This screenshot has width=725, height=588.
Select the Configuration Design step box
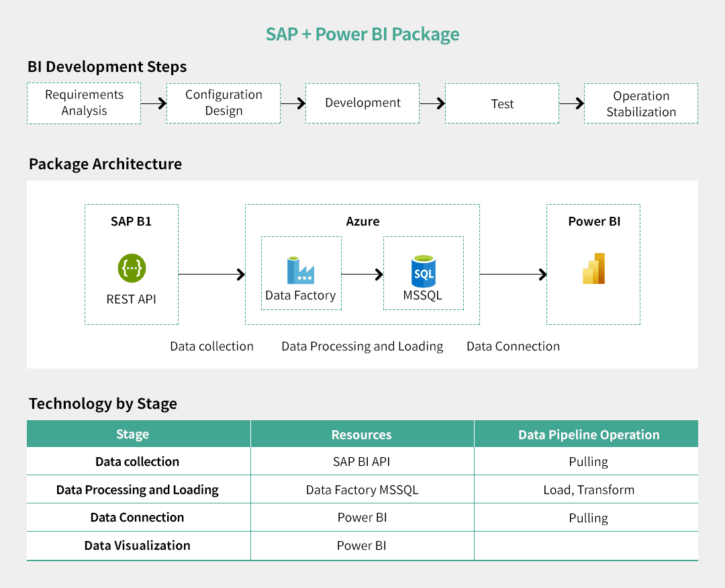click(x=224, y=103)
